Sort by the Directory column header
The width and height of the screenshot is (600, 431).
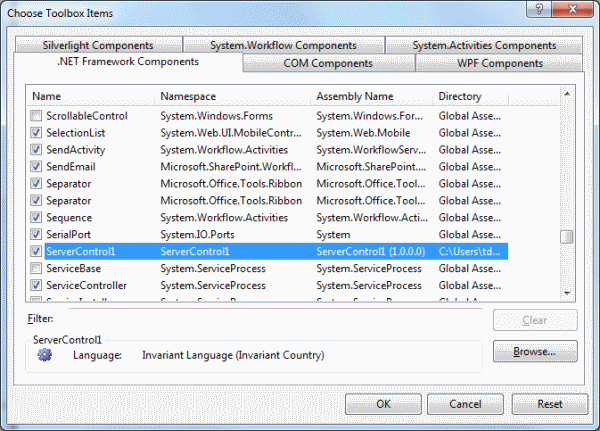pyautogui.click(x=471, y=96)
